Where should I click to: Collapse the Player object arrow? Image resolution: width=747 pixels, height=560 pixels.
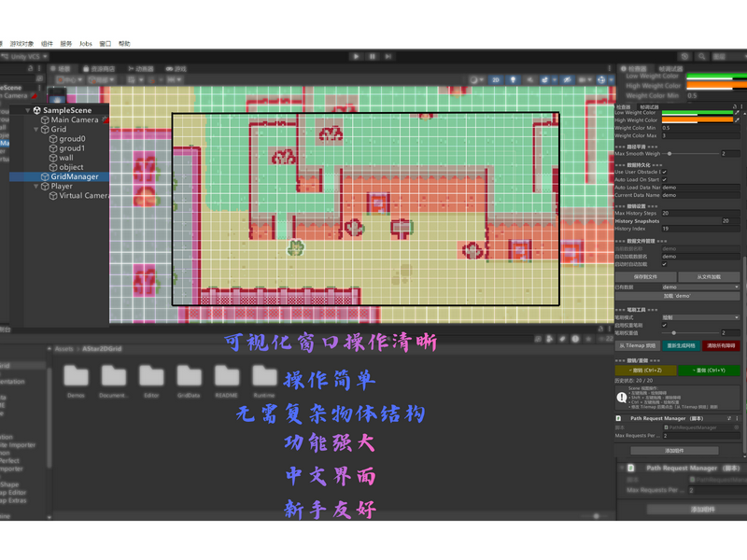click(x=36, y=186)
